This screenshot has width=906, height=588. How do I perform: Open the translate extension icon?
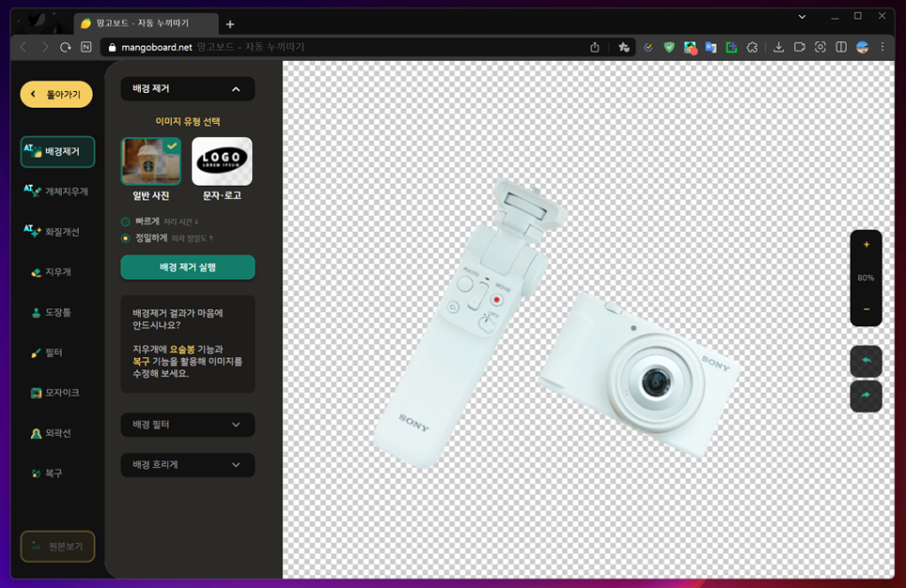pyautogui.click(x=711, y=48)
